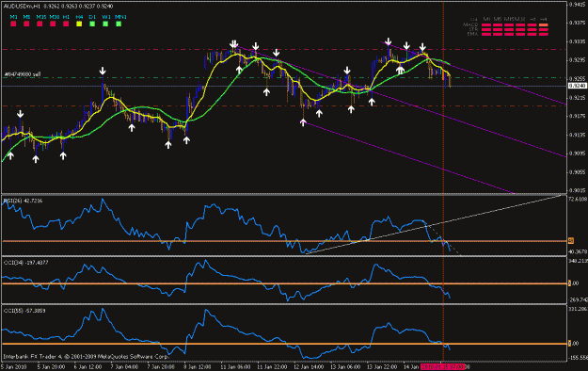Click the red square under M5
Screen dimensions: 588x371
(26, 24)
